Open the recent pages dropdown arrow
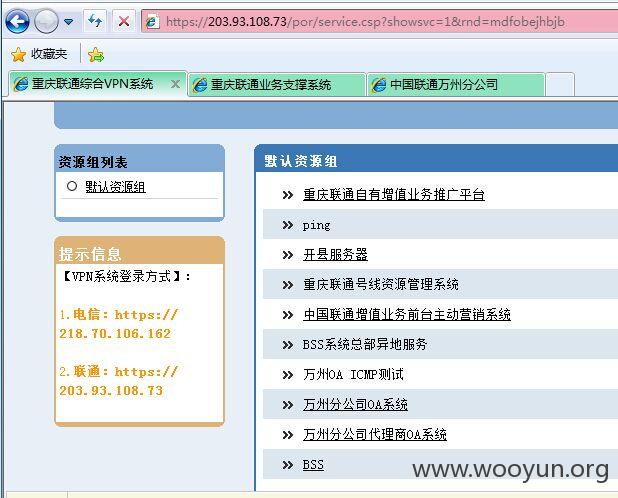The height and width of the screenshot is (498, 618). point(69,22)
